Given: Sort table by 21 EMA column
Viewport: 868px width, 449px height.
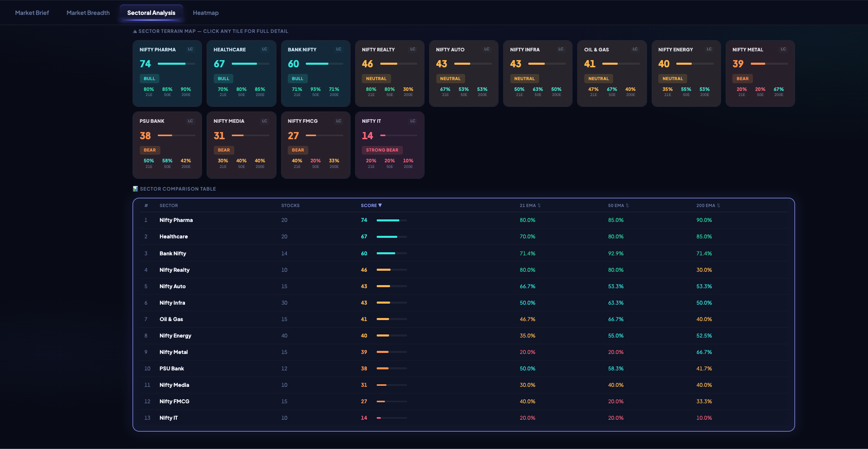Looking at the screenshot, I should click(x=530, y=205).
